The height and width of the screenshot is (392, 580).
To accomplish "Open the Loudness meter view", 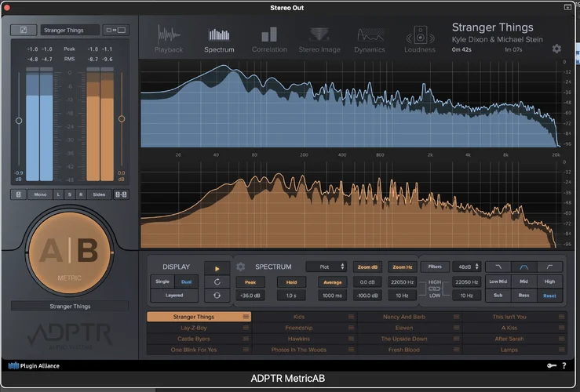I will click(x=420, y=39).
